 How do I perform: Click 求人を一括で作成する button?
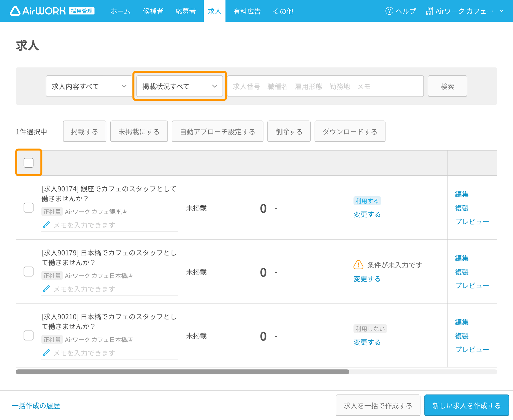(x=378, y=405)
